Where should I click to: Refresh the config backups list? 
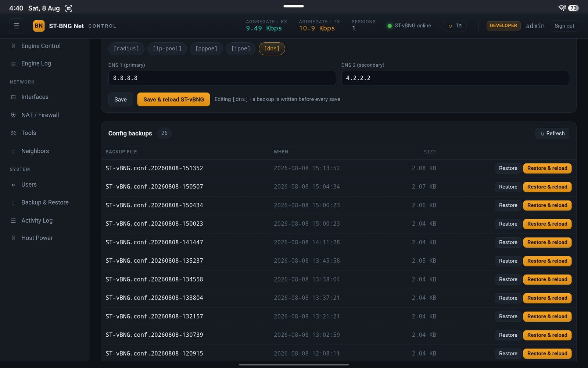pyautogui.click(x=552, y=134)
